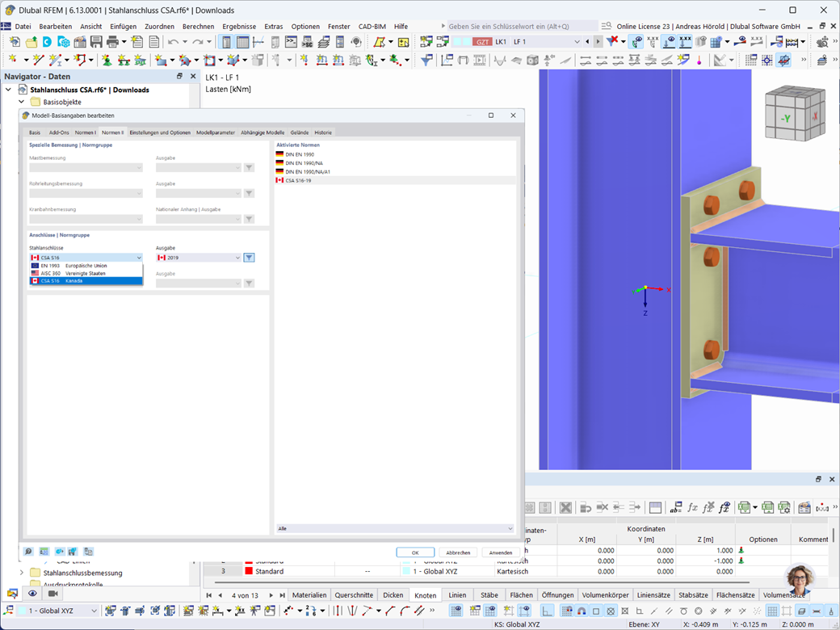This screenshot has height=630, width=840.
Task: Click the pink pin marker icon
Action: click(x=699, y=60)
